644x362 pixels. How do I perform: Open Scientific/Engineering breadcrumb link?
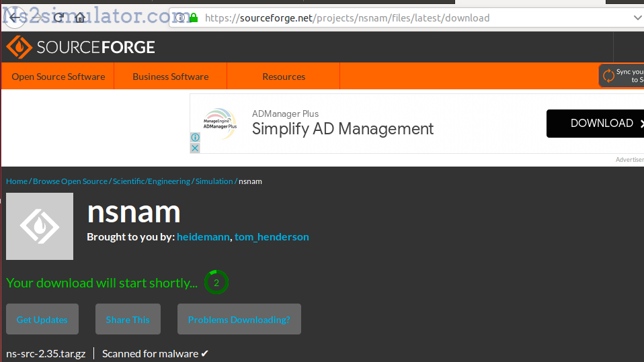coord(151,181)
